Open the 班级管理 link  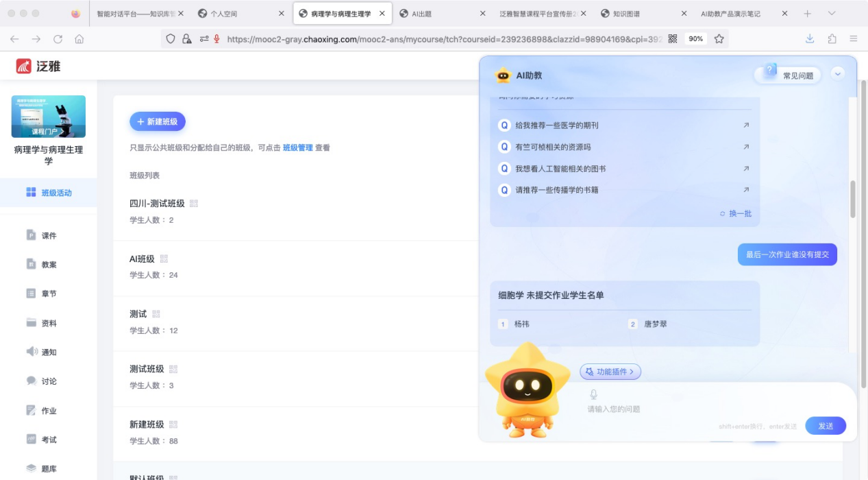(297, 147)
